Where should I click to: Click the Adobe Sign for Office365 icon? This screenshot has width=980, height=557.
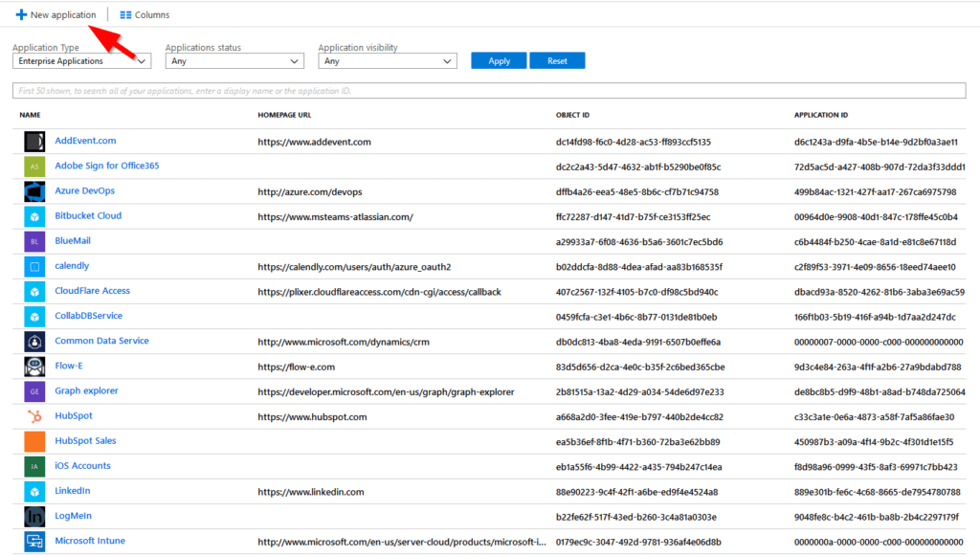tap(34, 167)
